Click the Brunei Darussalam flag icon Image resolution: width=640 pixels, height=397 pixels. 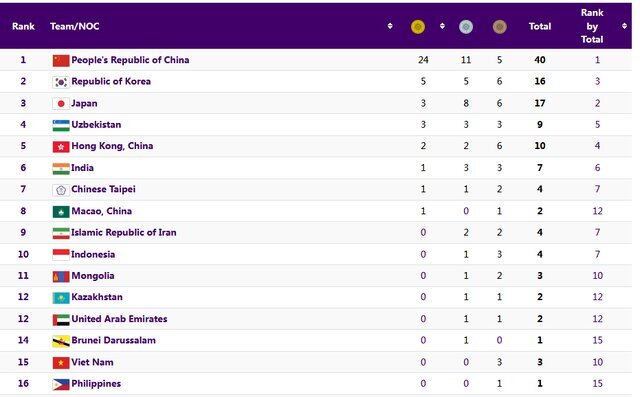pyautogui.click(x=61, y=341)
